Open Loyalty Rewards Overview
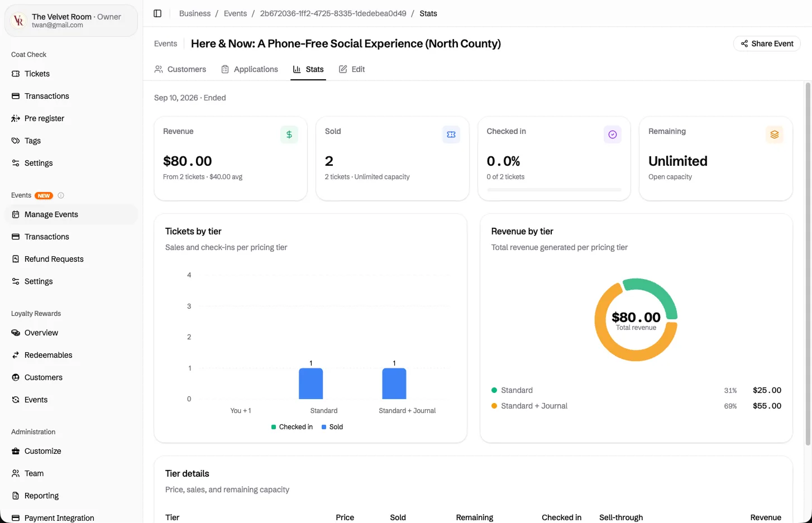The width and height of the screenshot is (812, 523). point(71,333)
